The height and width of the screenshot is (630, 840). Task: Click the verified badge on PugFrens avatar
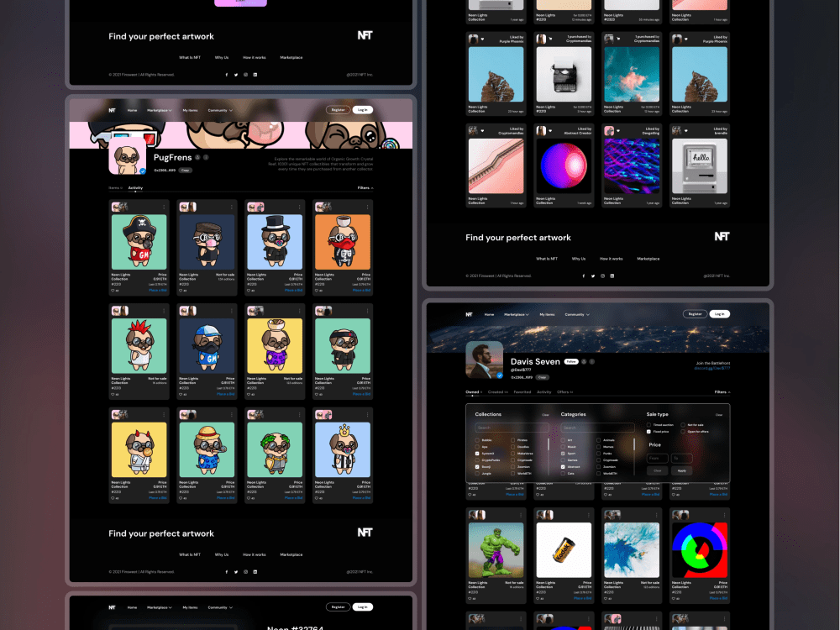(143, 171)
